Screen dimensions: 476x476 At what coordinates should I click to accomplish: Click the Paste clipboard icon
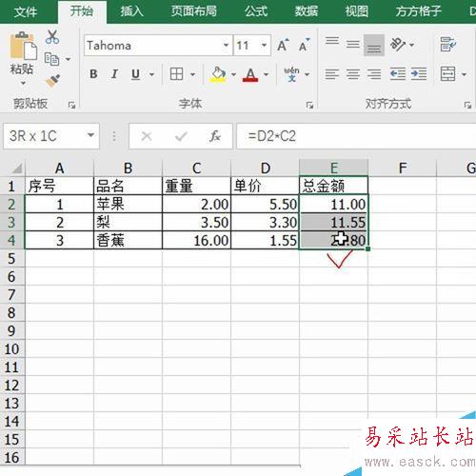[23, 46]
